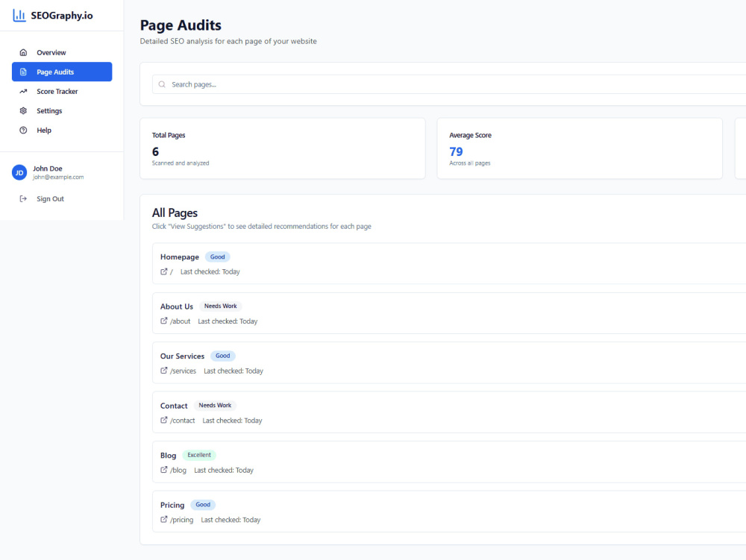Click the Page Audits main heading
The image size is (746, 560).
pyautogui.click(x=181, y=25)
